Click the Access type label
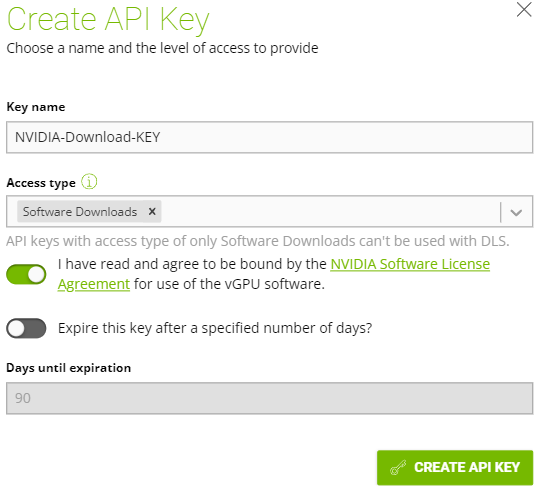This screenshot has height=492, width=543. (41, 182)
